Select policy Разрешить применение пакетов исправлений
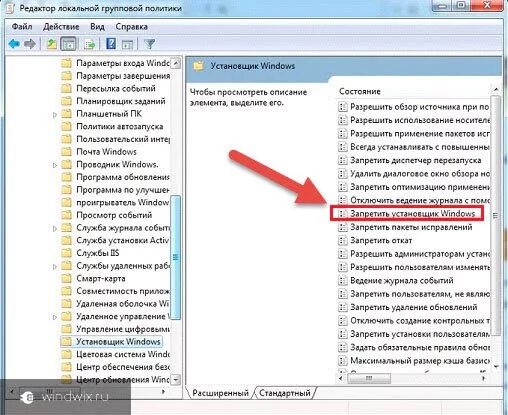The image size is (508, 415). point(414,134)
